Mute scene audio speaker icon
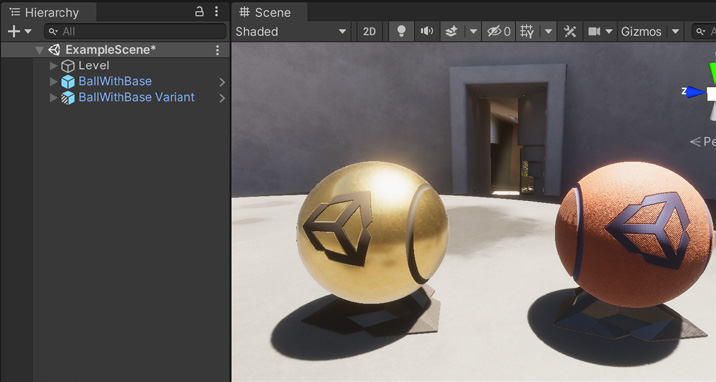The image size is (716, 382). coord(426,31)
